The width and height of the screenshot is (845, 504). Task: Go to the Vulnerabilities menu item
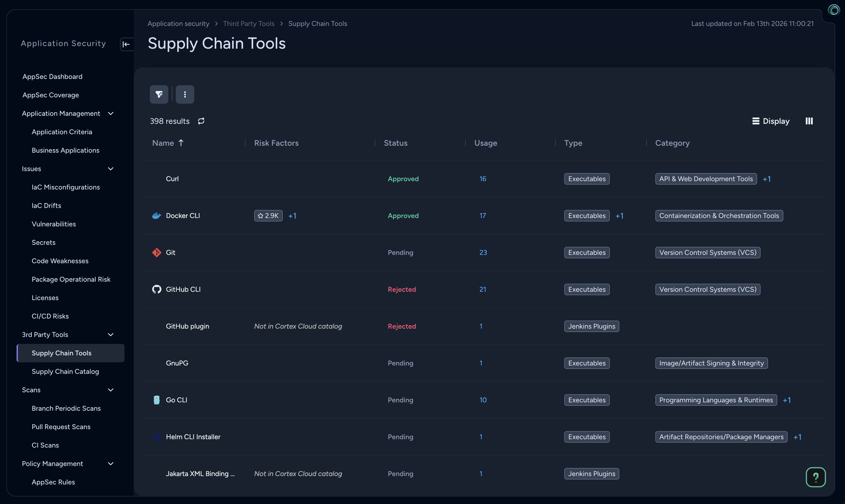point(54,224)
